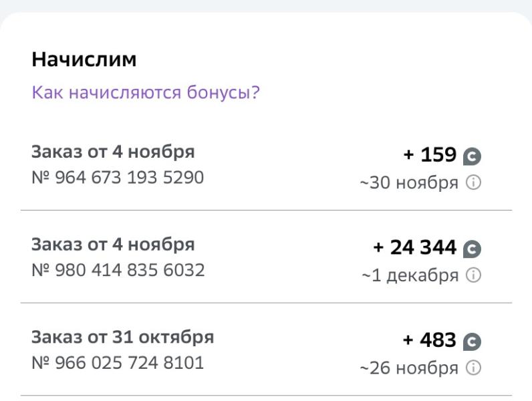532x401 pixels.
Task: Click the ~1 декабря accrual date
Action: [410, 275]
